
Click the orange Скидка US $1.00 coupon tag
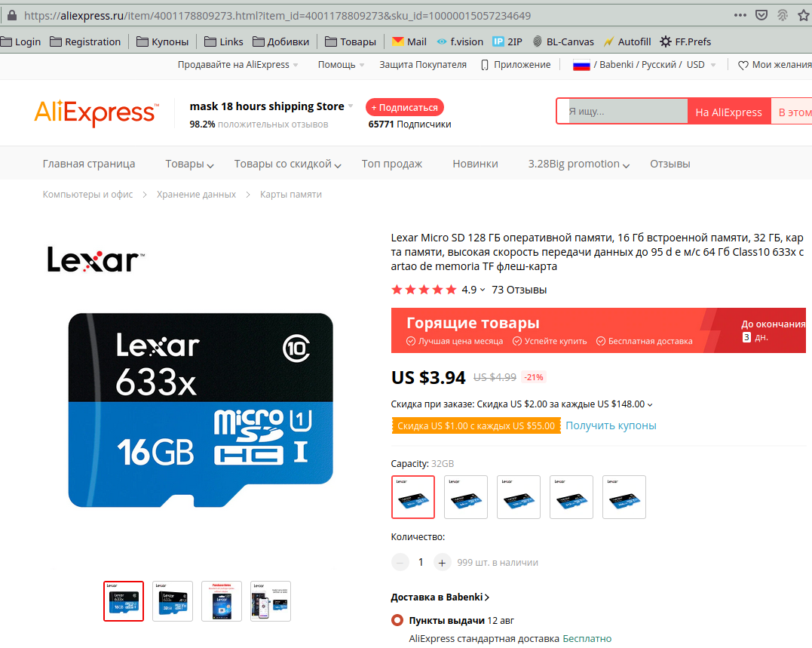click(476, 425)
